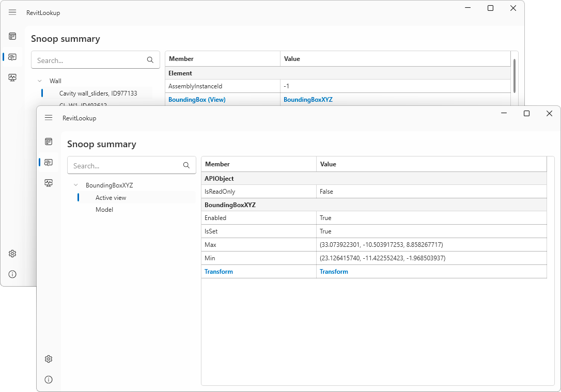Screen dimensions: 561x392
Task: Open Events monitor icon in back window sidebar
Action: (x=12, y=77)
